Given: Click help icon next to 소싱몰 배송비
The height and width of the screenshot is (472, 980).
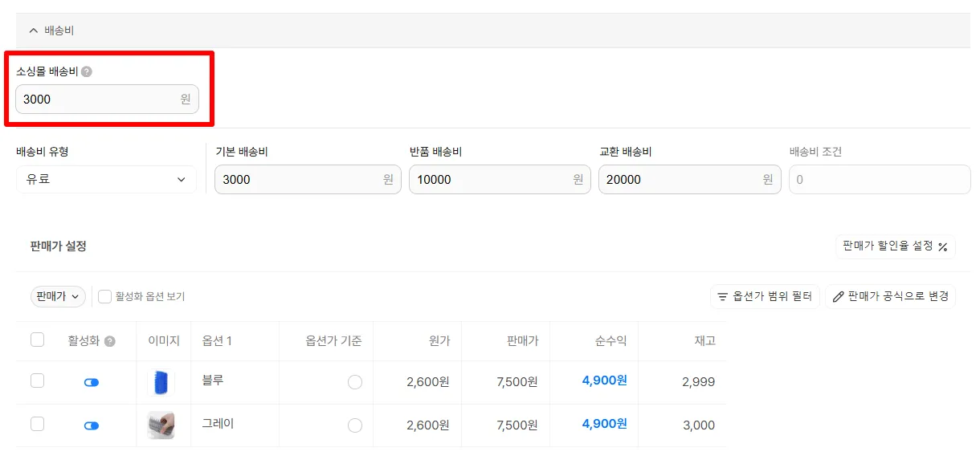Looking at the screenshot, I should click(87, 71).
